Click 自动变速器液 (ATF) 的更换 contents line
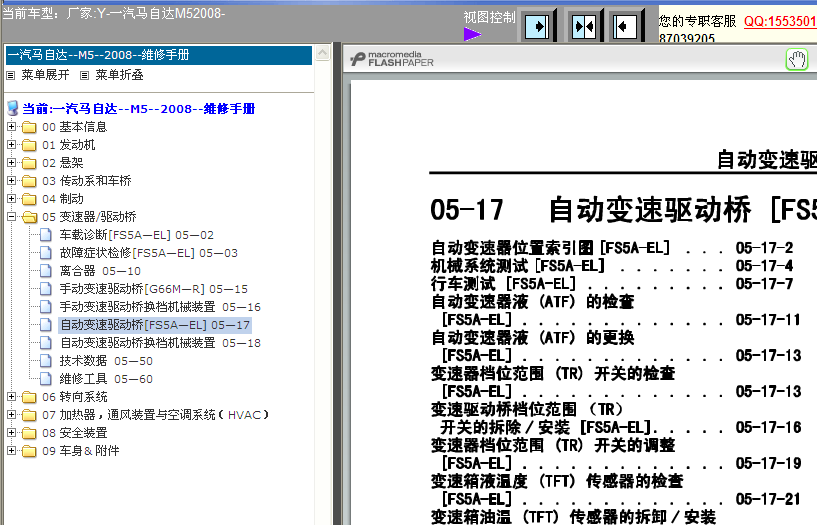Viewport: 817px width, 525px height. coord(533,338)
